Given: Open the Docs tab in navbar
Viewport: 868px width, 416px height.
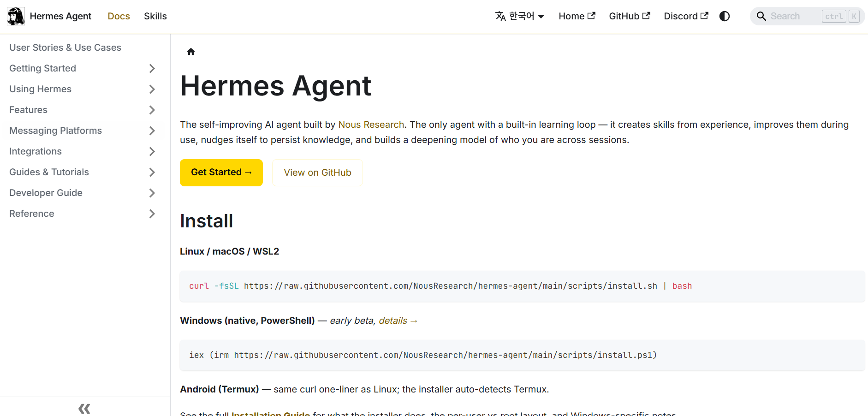Looking at the screenshot, I should [119, 16].
